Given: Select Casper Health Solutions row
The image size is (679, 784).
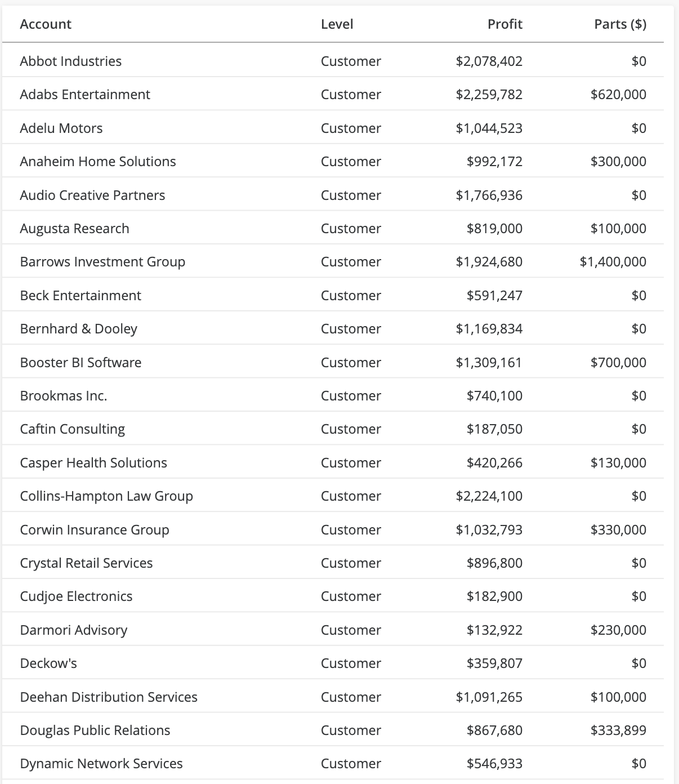Looking at the screenshot, I should pos(93,463).
